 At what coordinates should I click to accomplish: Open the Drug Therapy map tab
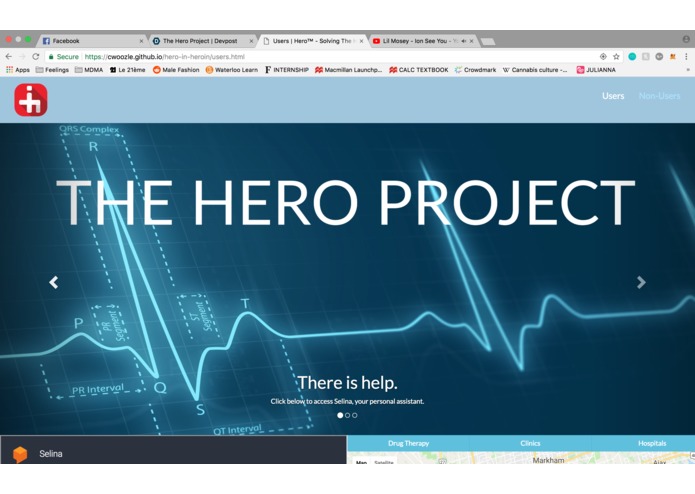[x=408, y=443]
